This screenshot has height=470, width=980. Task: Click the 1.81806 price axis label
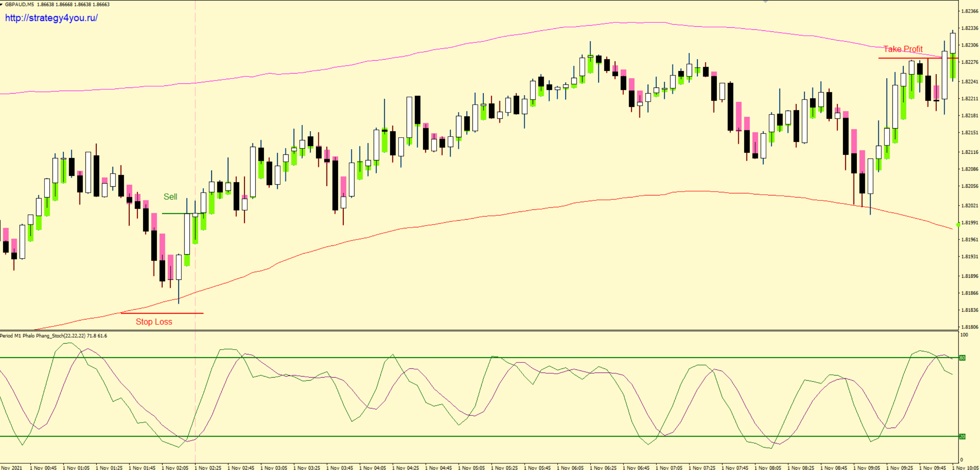coord(969,327)
